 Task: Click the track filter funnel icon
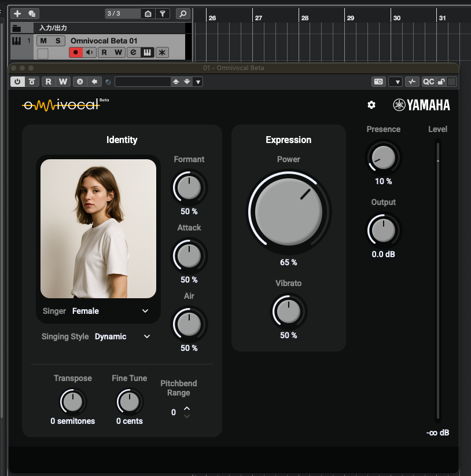[164, 13]
